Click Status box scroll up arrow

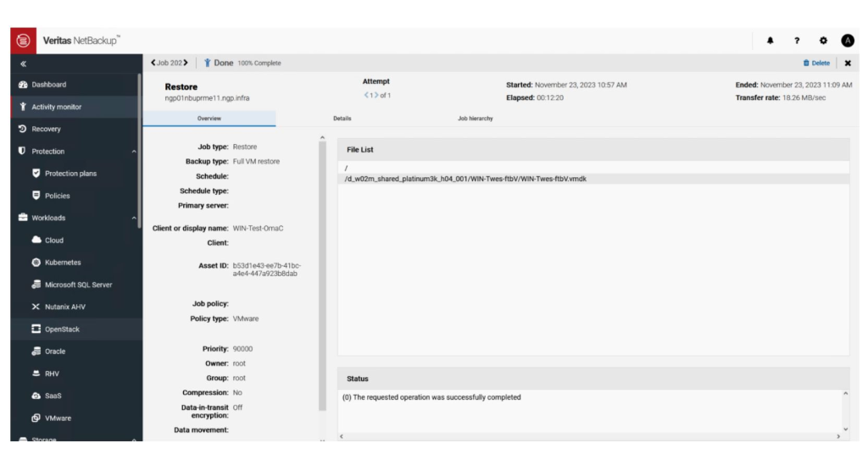coord(845,394)
